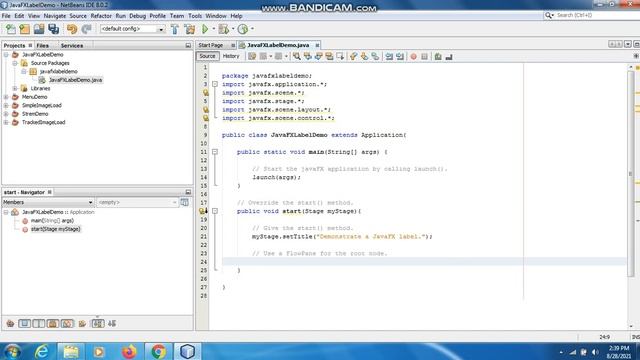The height and width of the screenshot is (360, 640).
Task: Open the Profile Project dropdown arrow
Action: tap(252, 29)
